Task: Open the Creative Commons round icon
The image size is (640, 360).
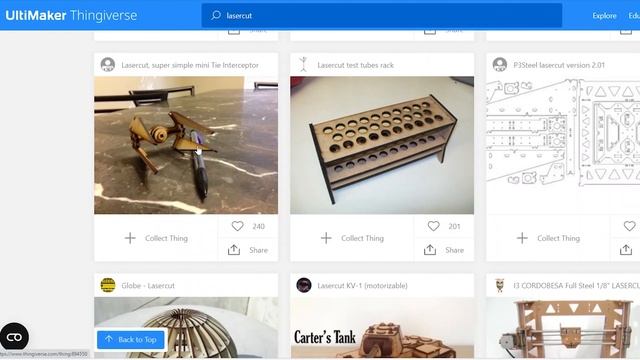Action: point(14,337)
